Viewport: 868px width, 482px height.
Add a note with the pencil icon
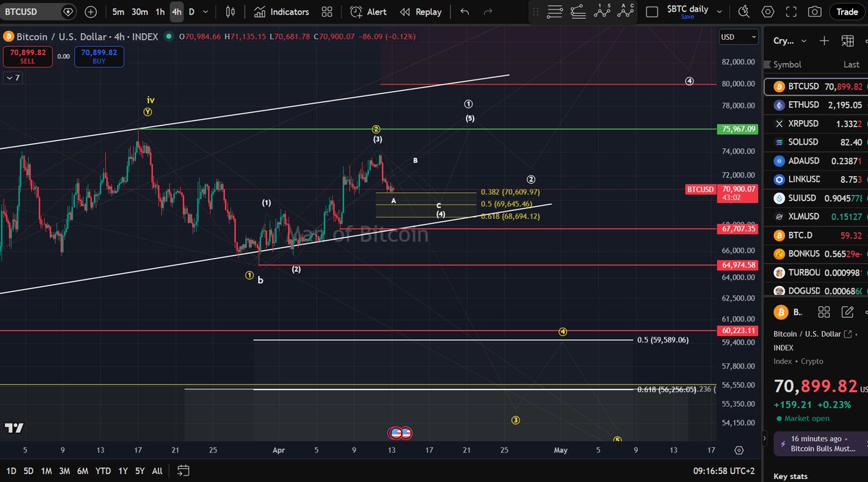pyautogui.click(x=848, y=312)
